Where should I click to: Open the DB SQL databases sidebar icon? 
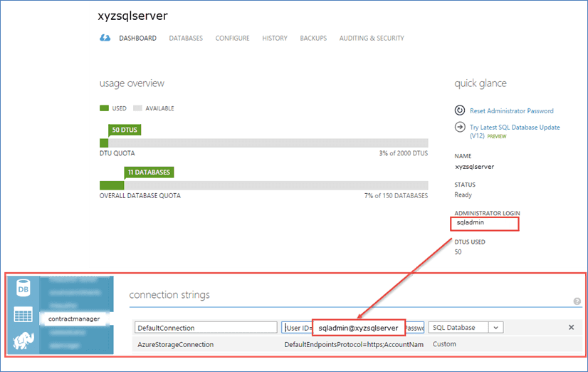(x=23, y=289)
